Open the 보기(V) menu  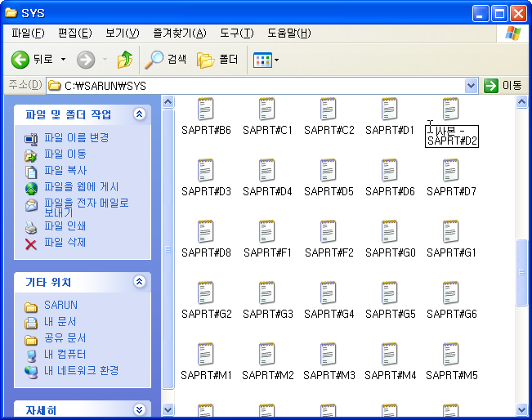(122, 34)
